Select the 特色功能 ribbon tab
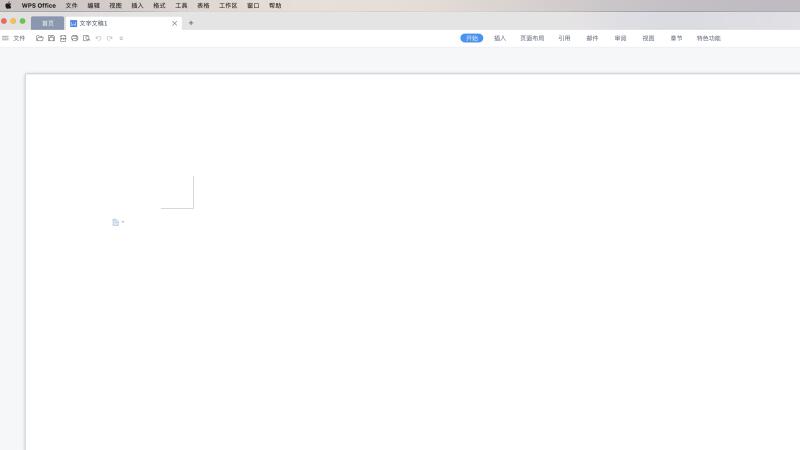This screenshot has height=450, width=800. [708, 38]
